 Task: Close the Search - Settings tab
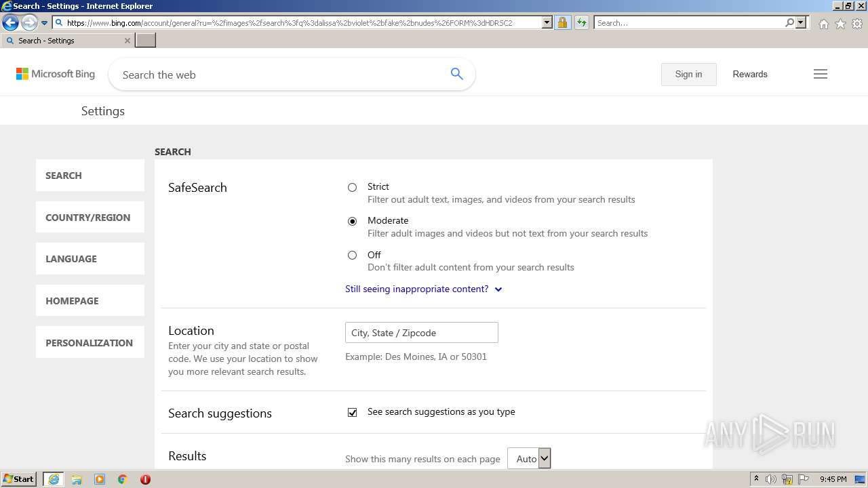point(127,41)
